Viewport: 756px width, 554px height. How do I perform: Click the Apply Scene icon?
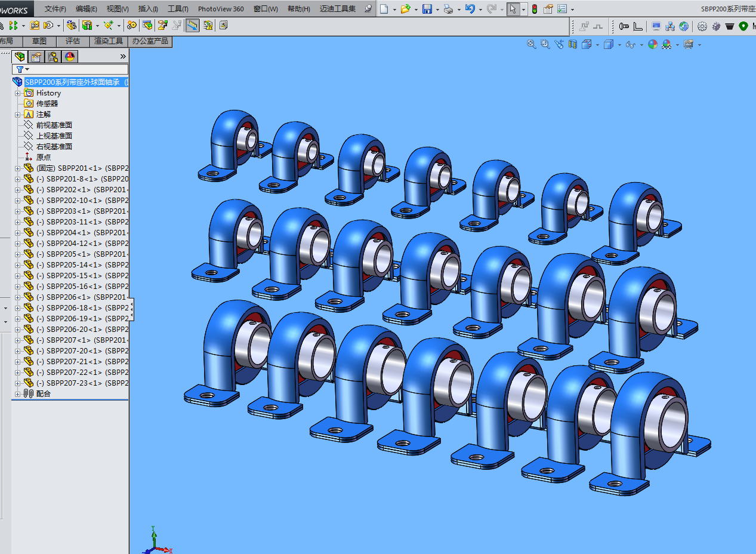[666, 44]
